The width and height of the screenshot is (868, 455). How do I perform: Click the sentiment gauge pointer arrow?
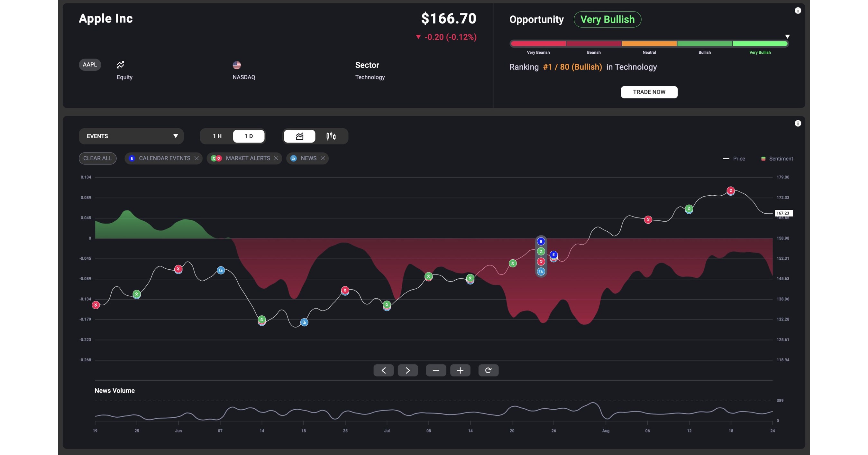(x=788, y=36)
